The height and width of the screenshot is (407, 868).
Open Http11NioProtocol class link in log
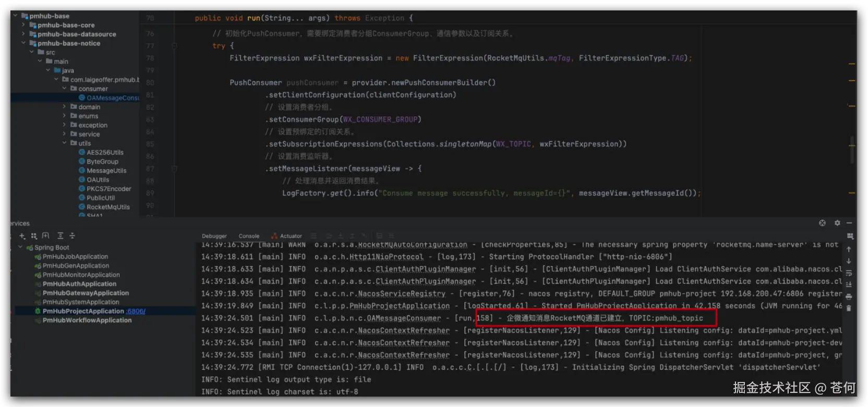point(386,257)
